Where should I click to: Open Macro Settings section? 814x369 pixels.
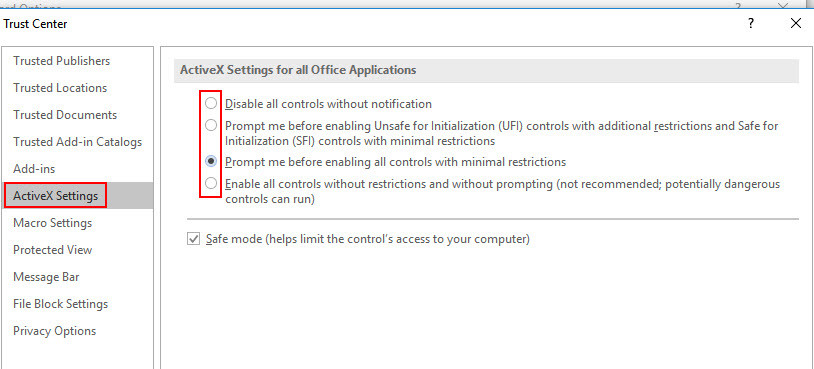coord(52,223)
